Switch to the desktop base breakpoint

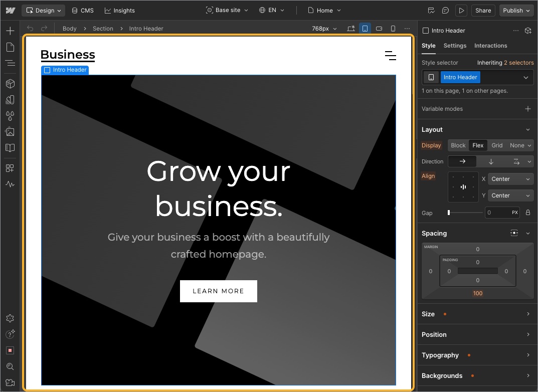coord(350,29)
